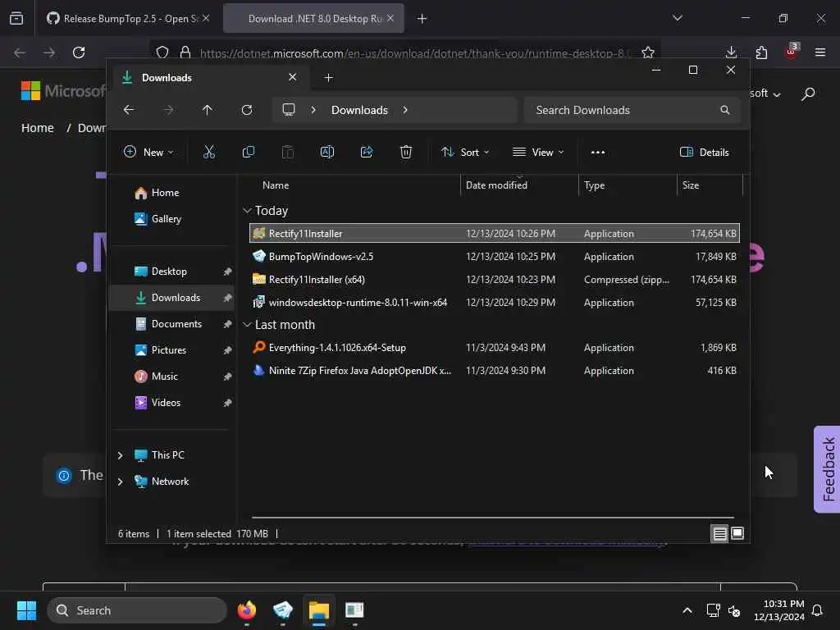Open the New dropdown menu
Image resolution: width=840 pixels, height=630 pixels.
(x=148, y=152)
